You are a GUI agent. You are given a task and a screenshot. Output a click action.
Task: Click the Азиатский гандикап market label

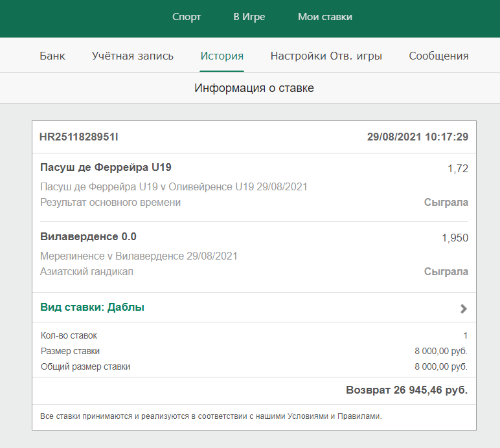coord(87,272)
